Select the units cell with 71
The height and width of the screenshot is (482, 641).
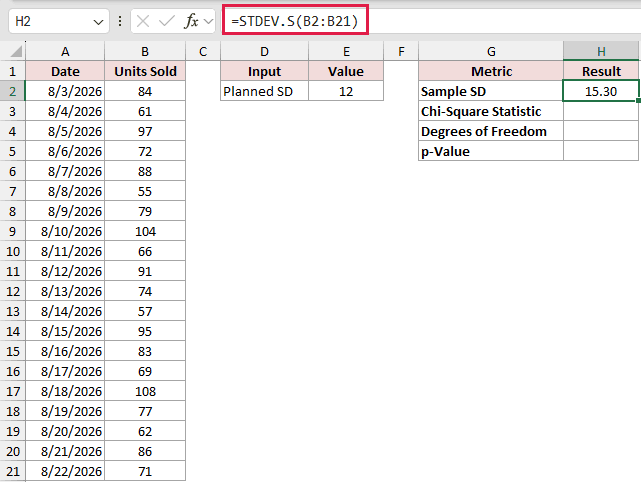(x=145, y=471)
